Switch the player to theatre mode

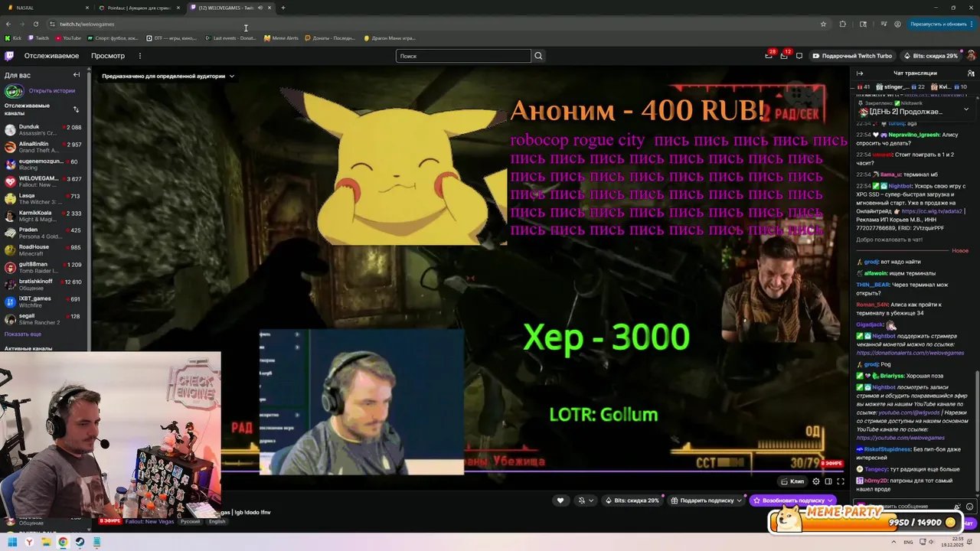(x=828, y=481)
